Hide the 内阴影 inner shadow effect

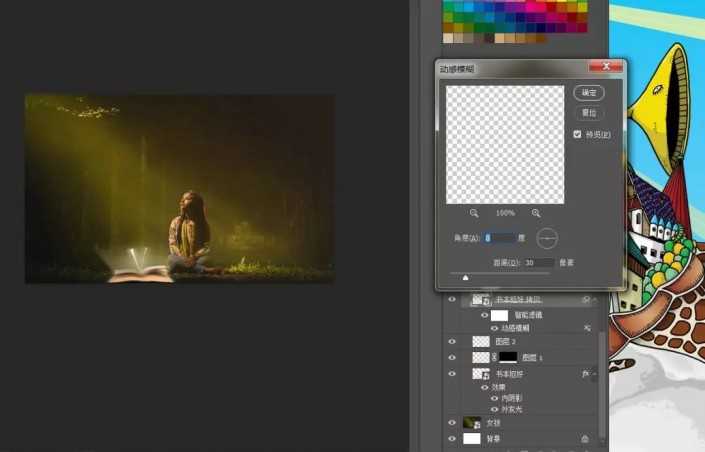(492, 398)
